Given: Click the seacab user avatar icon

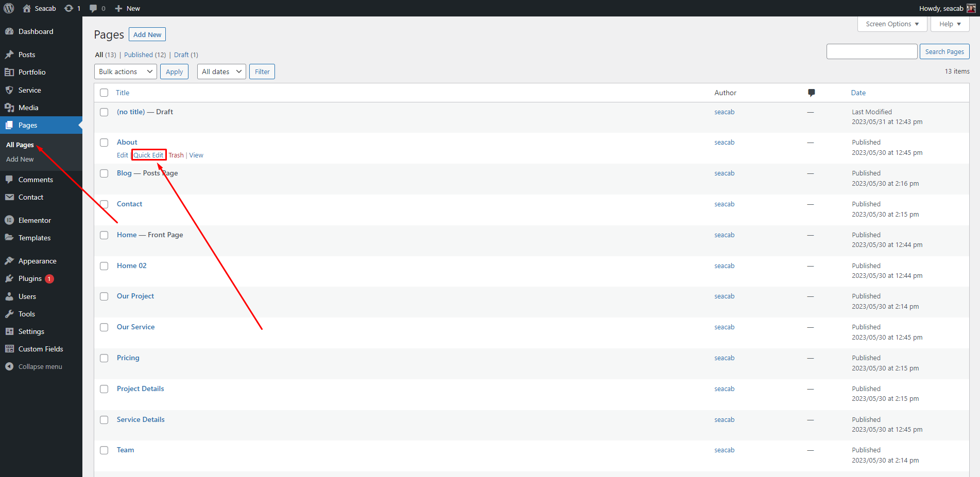Looking at the screenshot, I should pos(971,8).
